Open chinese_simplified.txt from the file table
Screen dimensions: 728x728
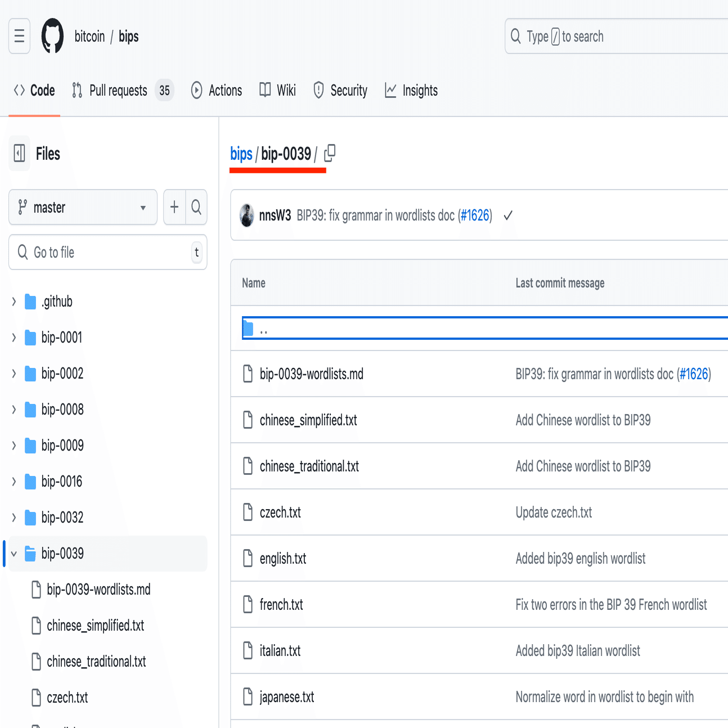click(x=308, y=420)
